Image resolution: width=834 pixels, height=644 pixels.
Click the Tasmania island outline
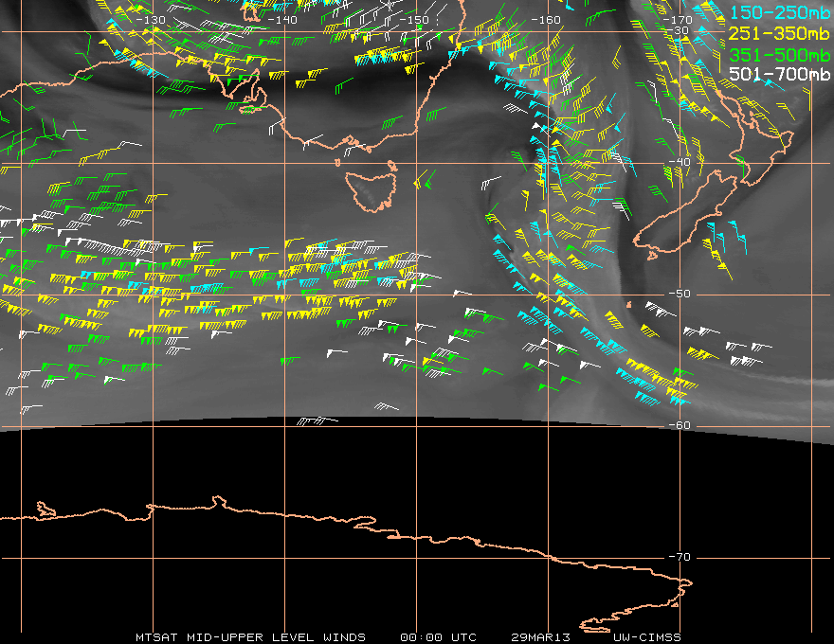point(371,190)
